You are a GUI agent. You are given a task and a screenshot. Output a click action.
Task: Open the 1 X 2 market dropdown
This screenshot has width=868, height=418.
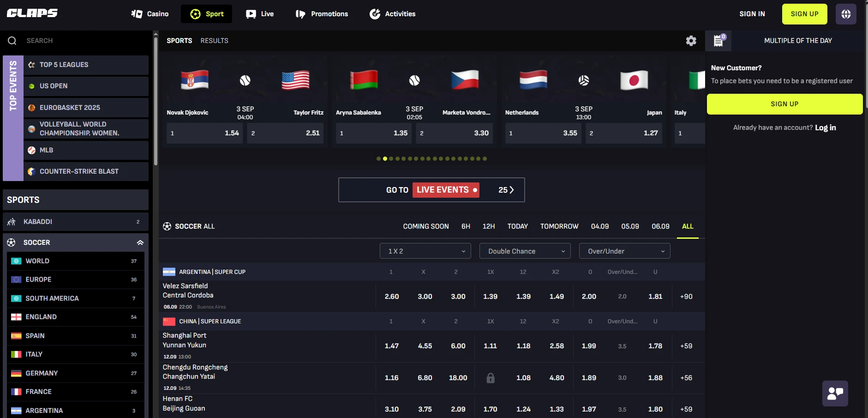pyautogui.click(x=425, y=251)
